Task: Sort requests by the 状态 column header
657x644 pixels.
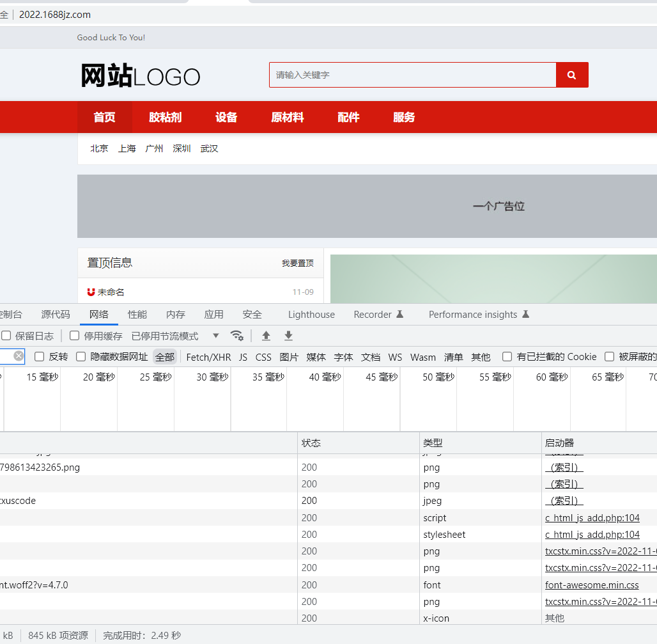Action: point(311,443)
